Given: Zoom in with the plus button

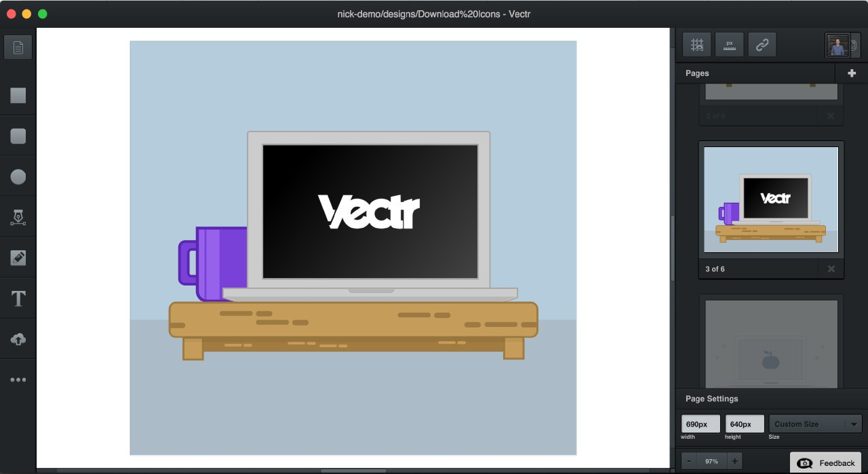Looking at the screenshot, I should point(734,461).
